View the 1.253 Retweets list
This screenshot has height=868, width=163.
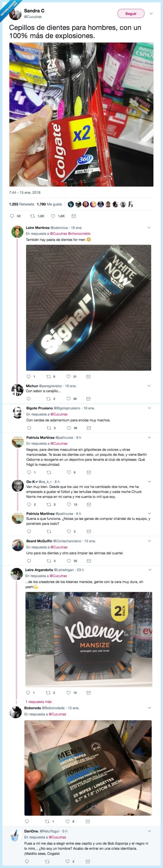point(22,204)
